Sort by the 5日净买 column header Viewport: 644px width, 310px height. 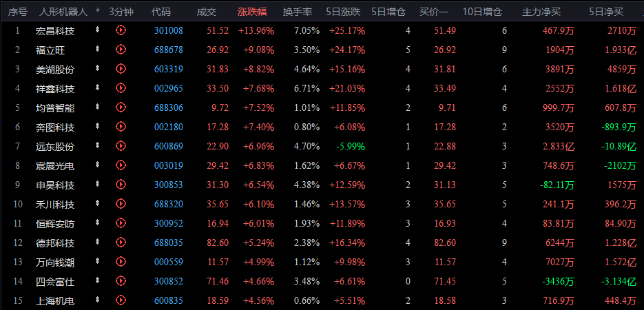tap(606, 12)
